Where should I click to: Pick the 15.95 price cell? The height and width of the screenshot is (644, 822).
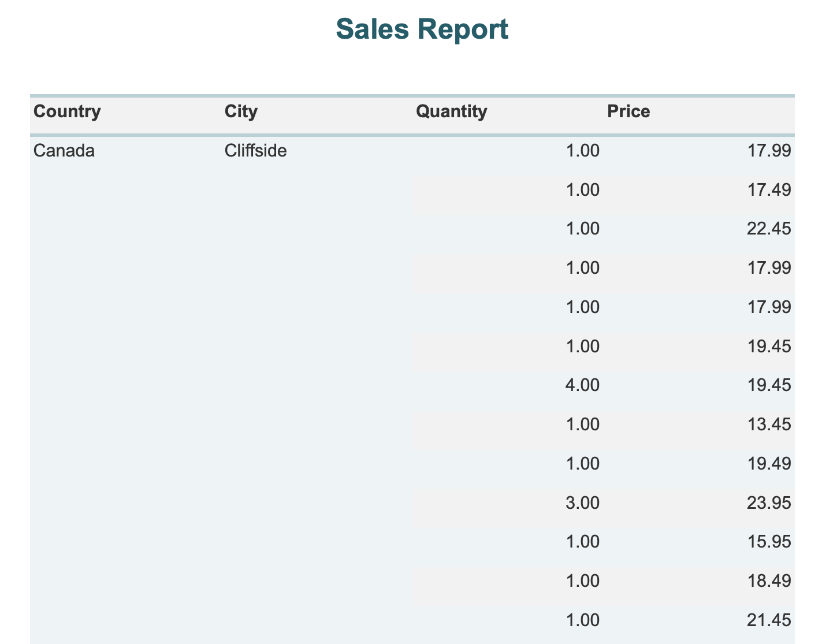point(769,542)
